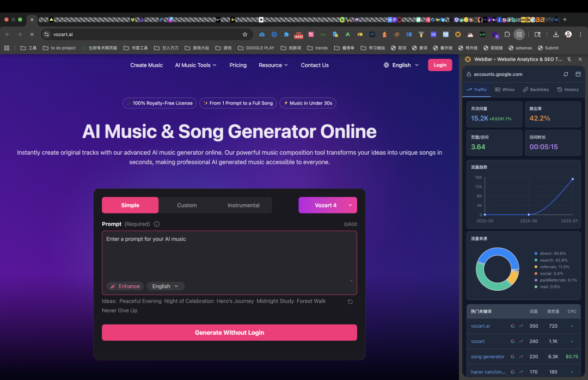Open the Chrome extensions puzzle-piece menu
588x380 pixels.
507,34
